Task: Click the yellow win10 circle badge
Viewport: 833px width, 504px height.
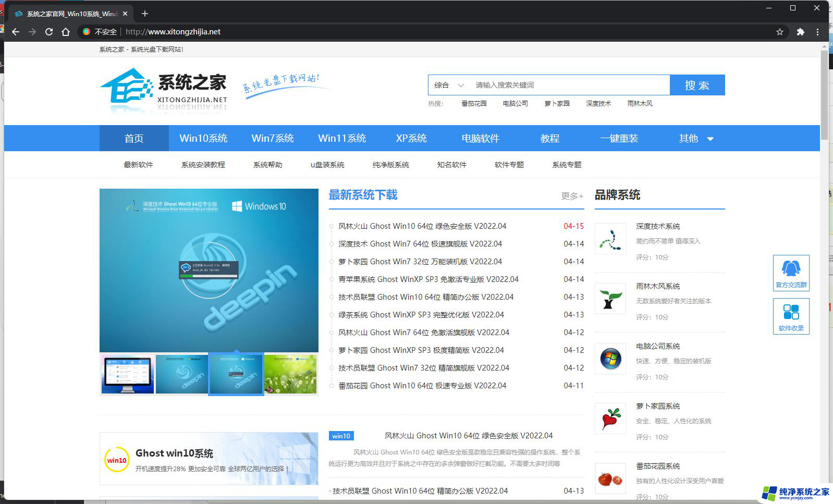Action: click(x=117, y=460)
